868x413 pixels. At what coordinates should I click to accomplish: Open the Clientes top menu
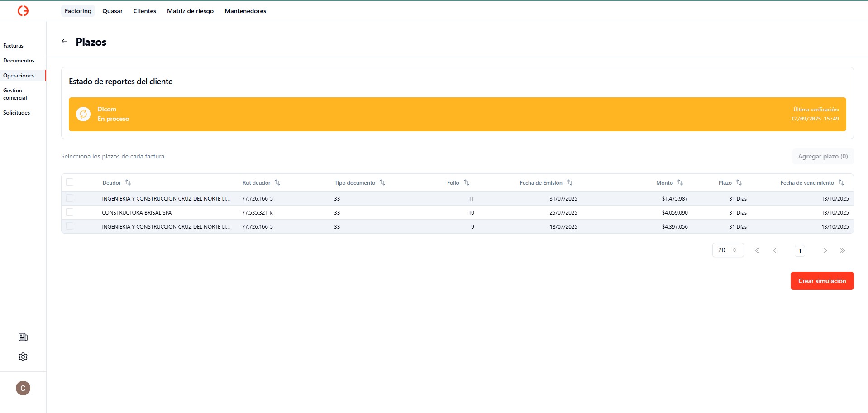(x=144, y=11)
